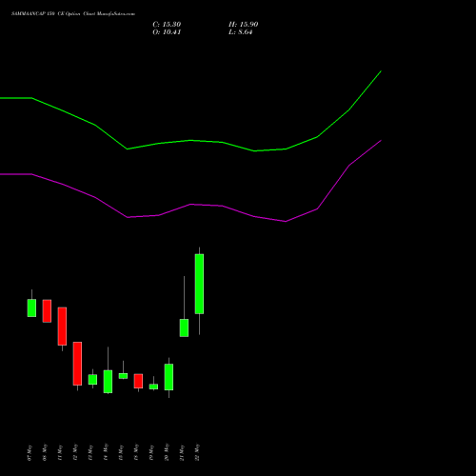Viewport: 476px width, 476px height.
Task: Click the '08 May' date axis label
Action: 45,453
